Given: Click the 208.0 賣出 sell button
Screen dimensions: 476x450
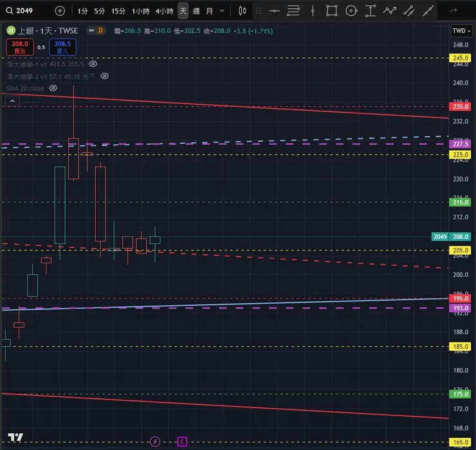Looking at the screenshot, I should (20, 47).
